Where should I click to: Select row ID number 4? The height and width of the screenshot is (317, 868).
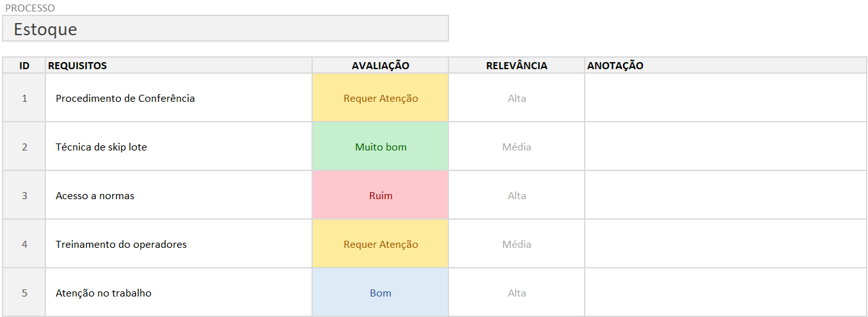point(24,245)
